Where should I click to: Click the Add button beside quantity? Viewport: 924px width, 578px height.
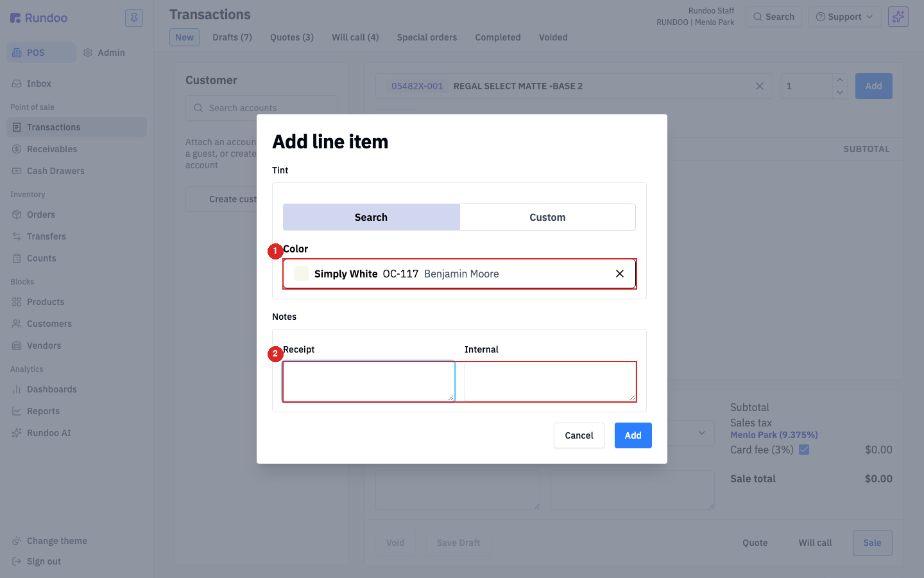(x=873, y=86)
